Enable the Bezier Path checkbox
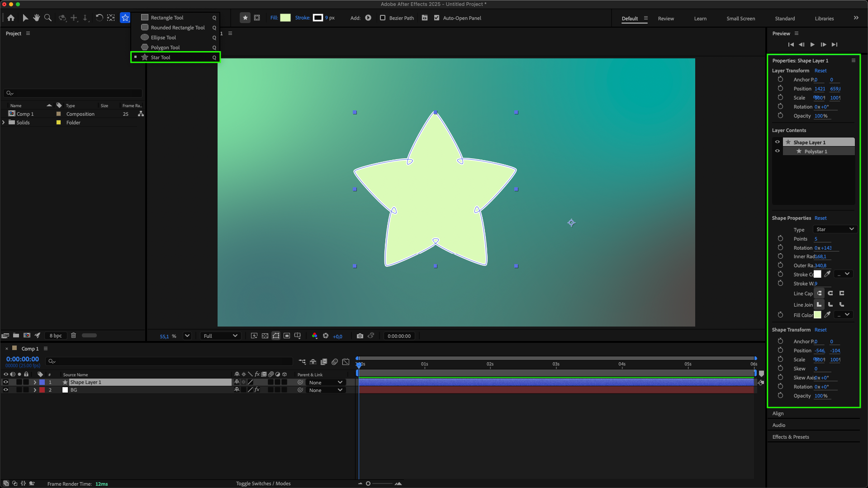This screenshot has width=868, height=488. [383, 18]
